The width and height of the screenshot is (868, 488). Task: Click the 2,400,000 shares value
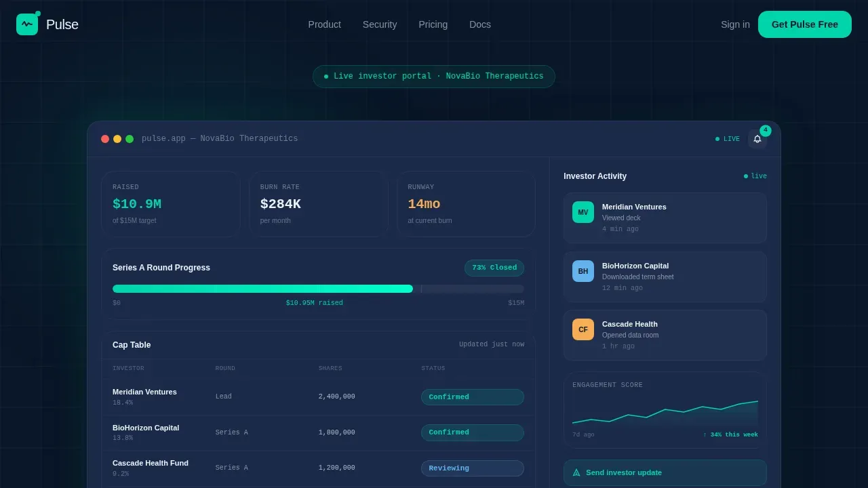coord(337,397)
